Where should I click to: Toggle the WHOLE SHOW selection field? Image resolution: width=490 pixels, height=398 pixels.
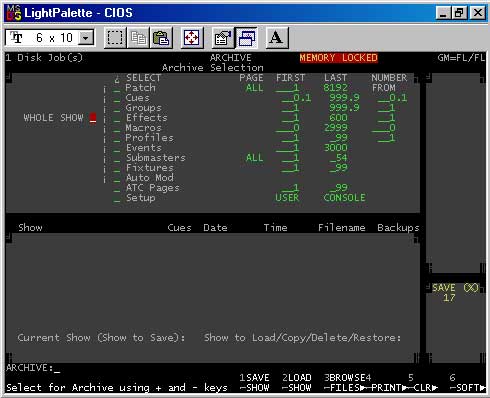click(x=93, y=118)
